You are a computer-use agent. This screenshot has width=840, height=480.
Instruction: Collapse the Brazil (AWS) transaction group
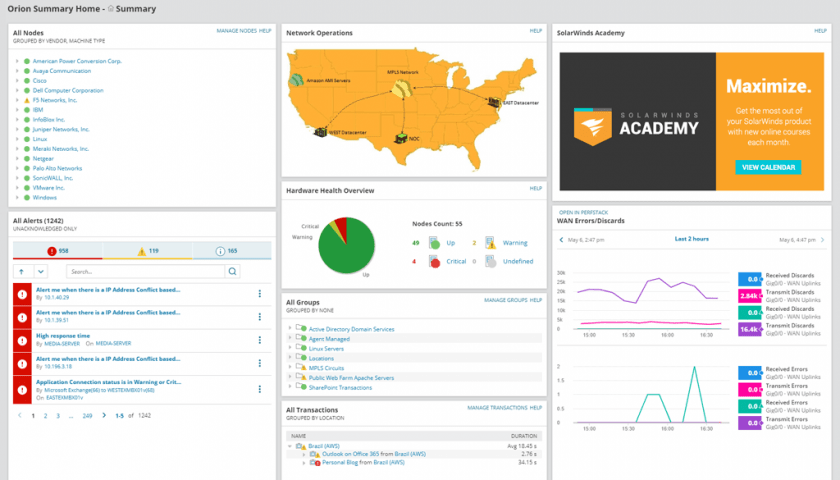point(290,446)
